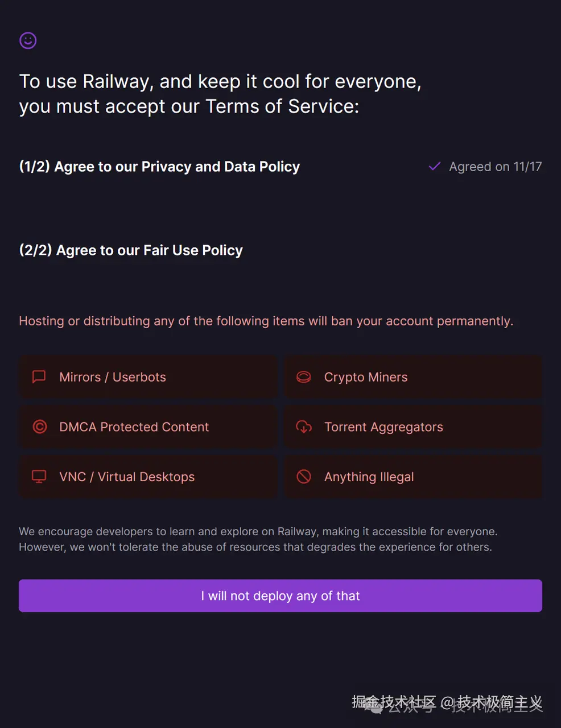Screen dimensions: 561x728
Task: Click the Terms of Service heading text
Action: 220,94
